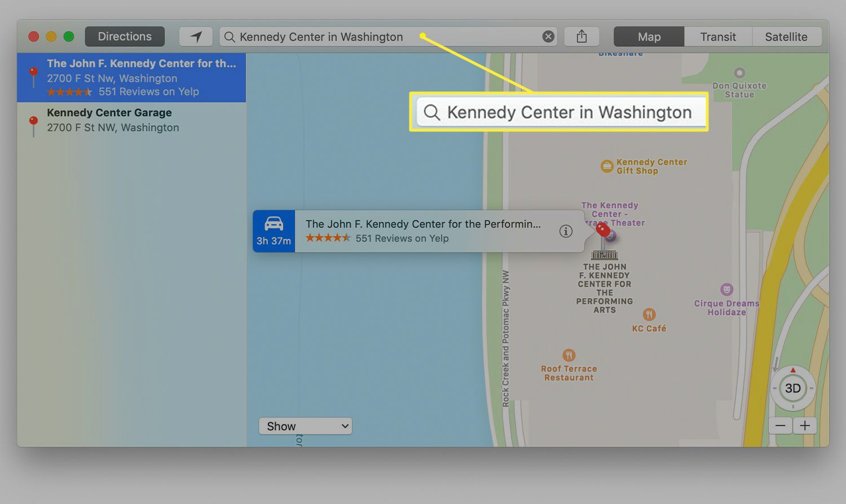846x504 pixels.
Task: Select the Roof Terrace Restaurant marker
Action: (569, 355)
